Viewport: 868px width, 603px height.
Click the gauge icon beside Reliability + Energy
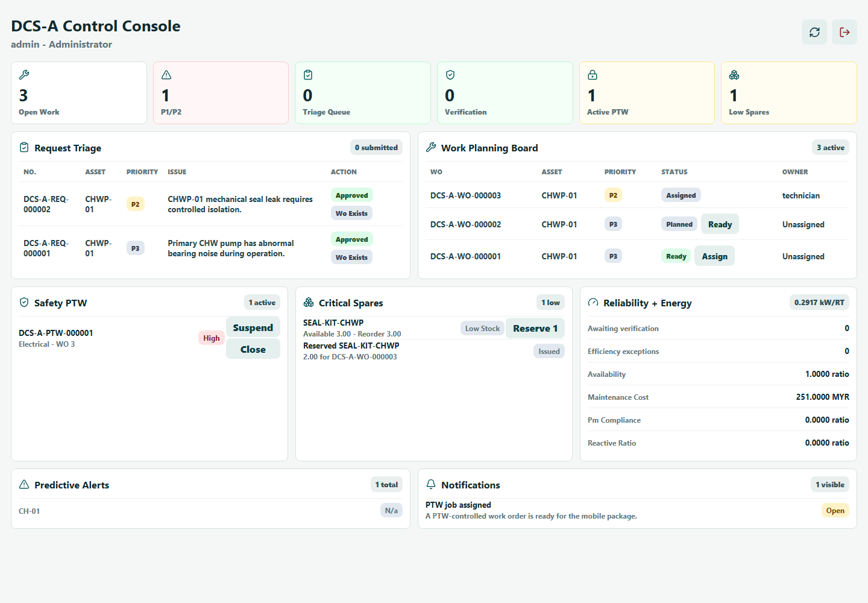click(593, 303)
